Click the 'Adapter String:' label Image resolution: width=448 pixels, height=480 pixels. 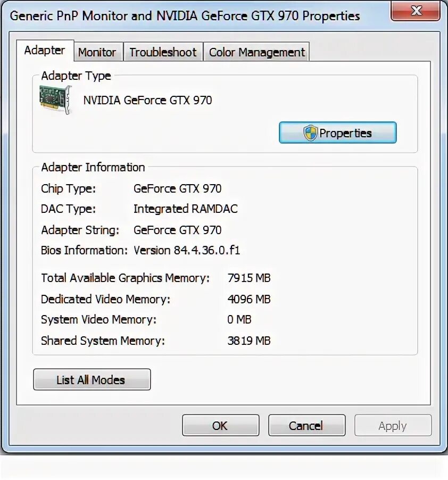[x=80, y=230]
